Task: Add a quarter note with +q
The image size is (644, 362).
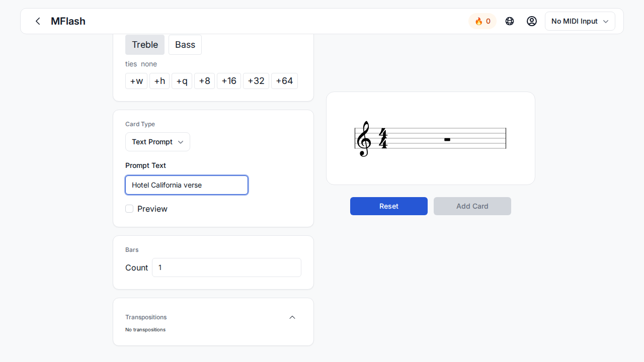Action: pos(182,81)
